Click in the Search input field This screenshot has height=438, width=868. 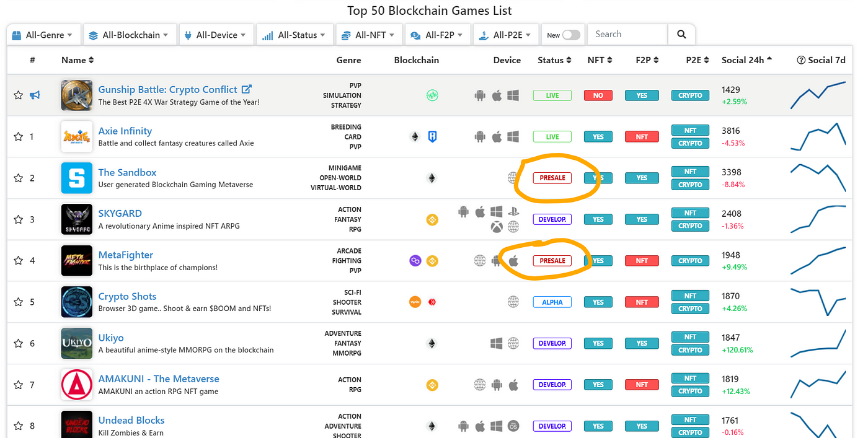[x=627, y=35]
